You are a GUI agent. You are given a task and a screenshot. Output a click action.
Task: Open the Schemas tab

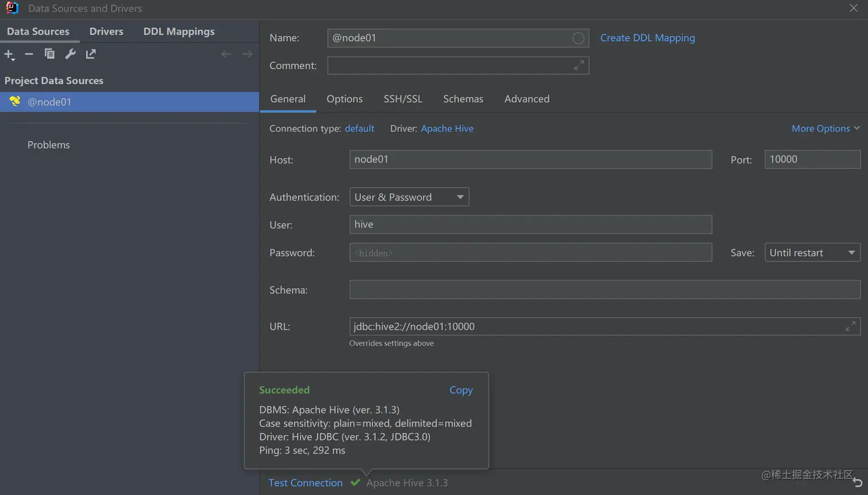click(x=463, y=99)
